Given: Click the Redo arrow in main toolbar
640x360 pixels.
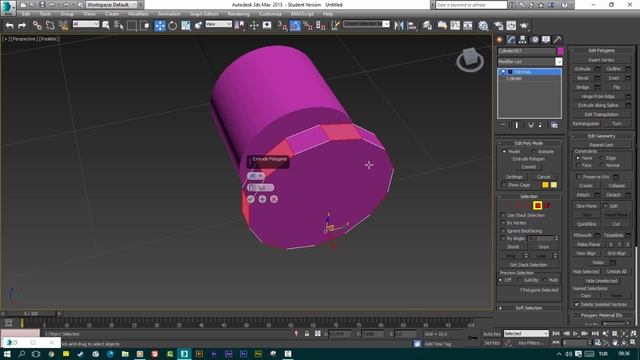Looking at the screenshot, I should coord(22,25).
